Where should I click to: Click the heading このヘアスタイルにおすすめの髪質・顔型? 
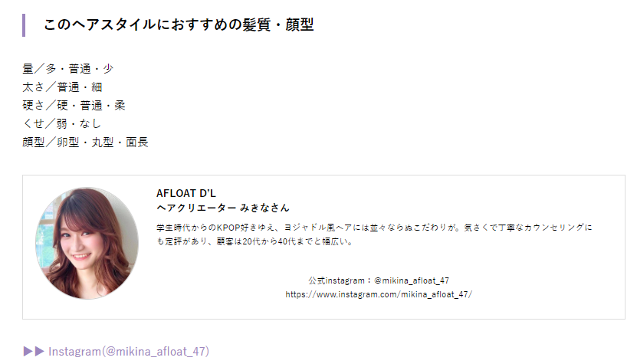[x=179, y=25]
